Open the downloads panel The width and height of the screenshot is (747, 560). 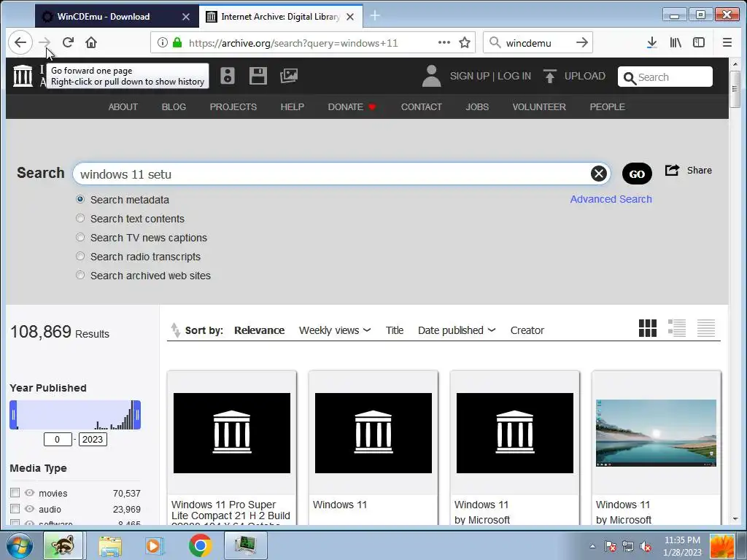pyautogui.click(x=651, y=42)
